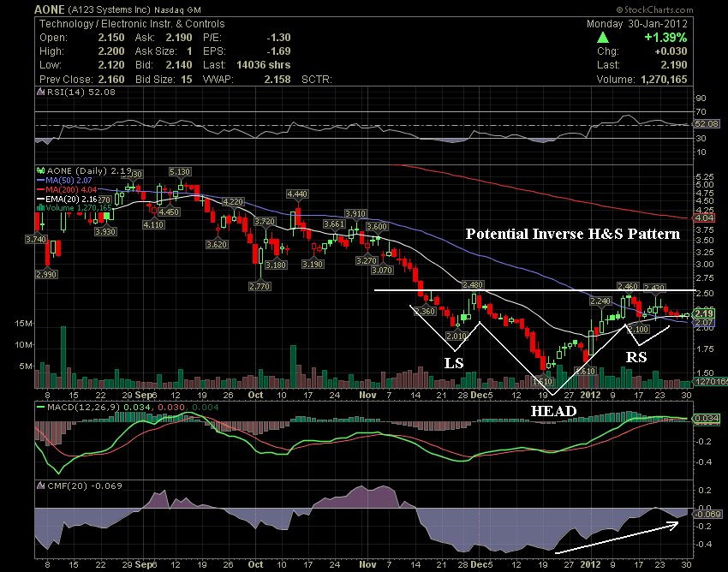The image size is (728, 572).
Task: Click the green up-arrow change indicator
Action: click(x=603, y=37)
